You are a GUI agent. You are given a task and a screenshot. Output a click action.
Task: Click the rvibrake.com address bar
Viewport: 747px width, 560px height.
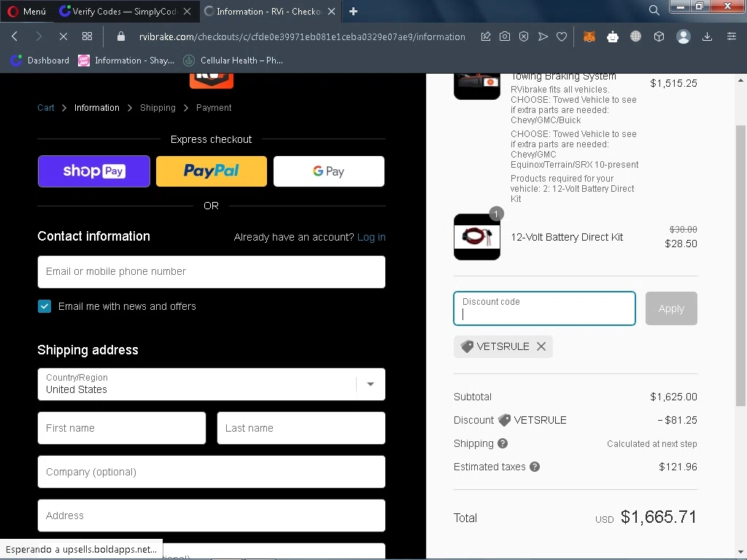pyautogui.click(x=302, y=36)
